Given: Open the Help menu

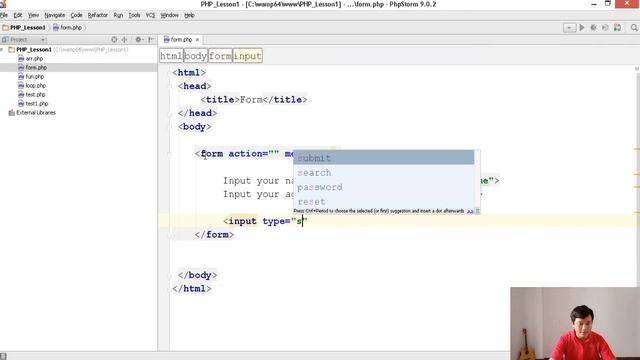Looking at the screenshot, I should tap(189, 15).
